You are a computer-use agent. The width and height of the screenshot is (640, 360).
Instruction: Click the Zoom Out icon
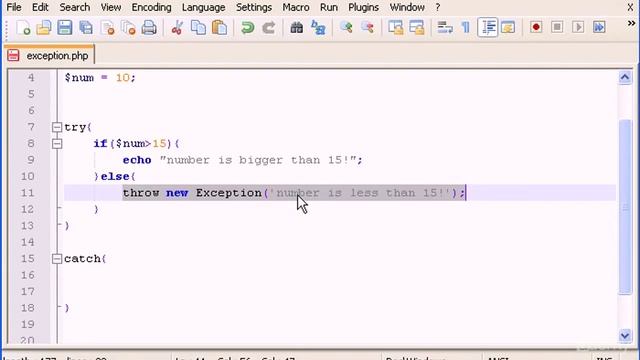[x=367, y=28]
